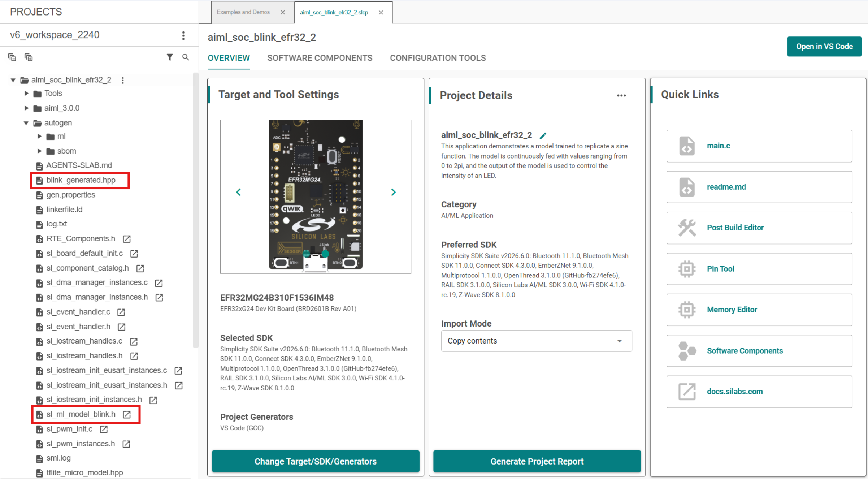Open the project filter funnel icon

(x=170, y=57)
